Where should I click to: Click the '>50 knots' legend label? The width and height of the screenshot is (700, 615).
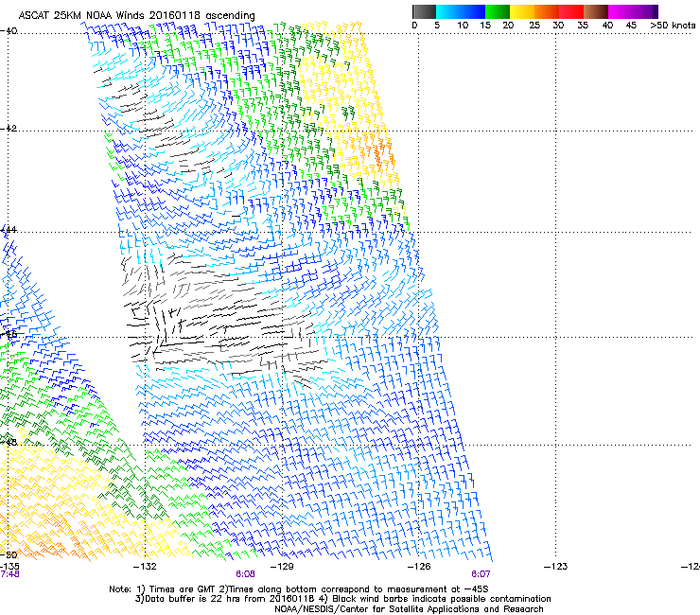click(673, 25)
